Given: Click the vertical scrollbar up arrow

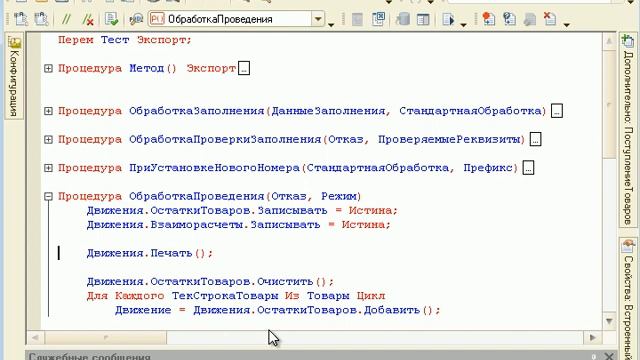Looking at the screenshot, I should [x=609, y=41].
